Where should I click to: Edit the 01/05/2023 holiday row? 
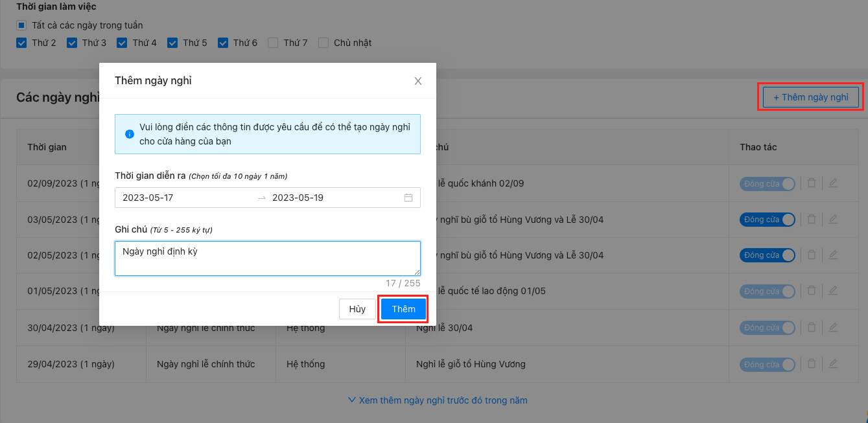(833, 292)
